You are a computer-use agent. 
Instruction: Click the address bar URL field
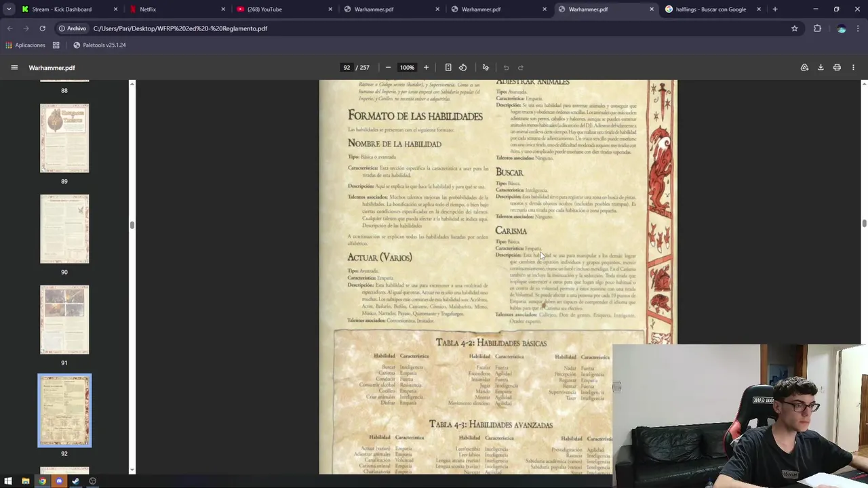pos(434,28)
